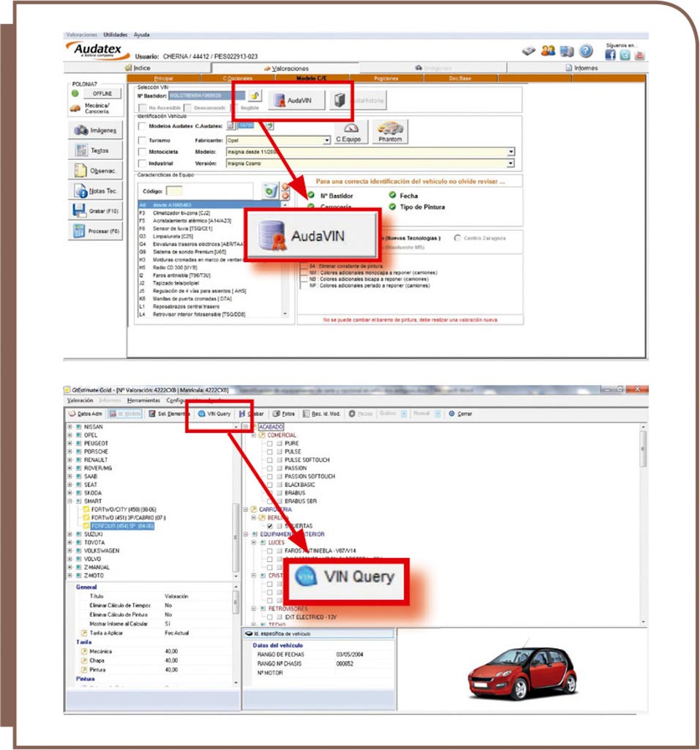Click the Twitter icon under Síguenos en
The height and width of the screenshot is (750, 700).
coord(625,54)
